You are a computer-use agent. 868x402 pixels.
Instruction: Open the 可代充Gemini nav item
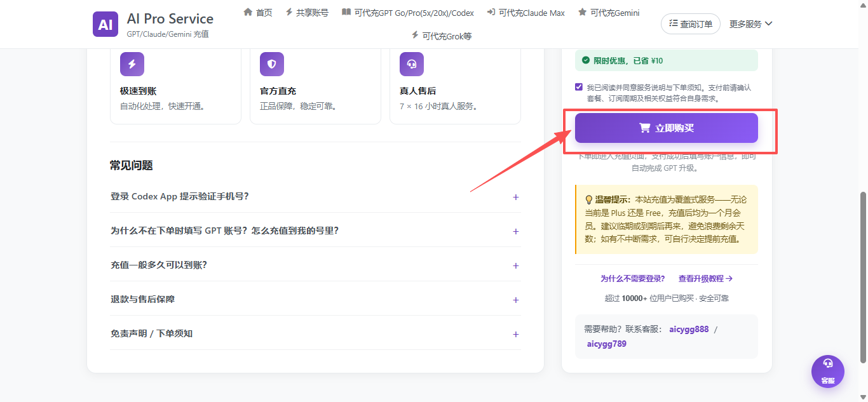pos(609,13)
